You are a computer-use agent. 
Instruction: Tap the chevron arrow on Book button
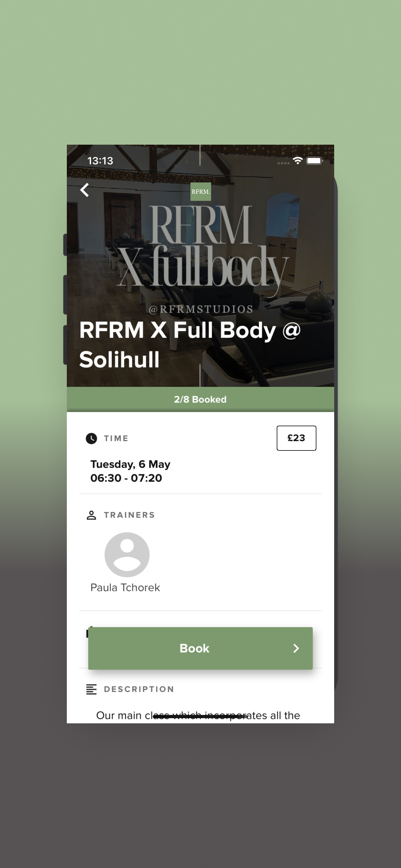(296, 648)
